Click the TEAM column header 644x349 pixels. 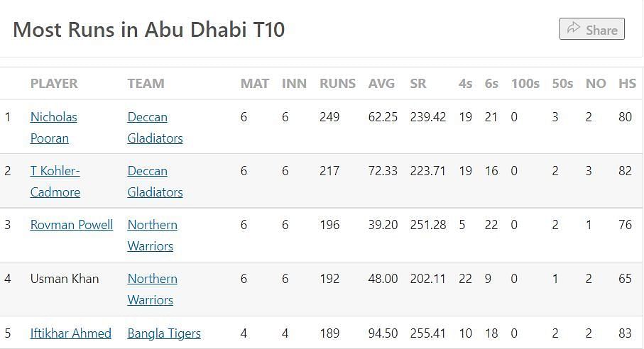(146, 84)
